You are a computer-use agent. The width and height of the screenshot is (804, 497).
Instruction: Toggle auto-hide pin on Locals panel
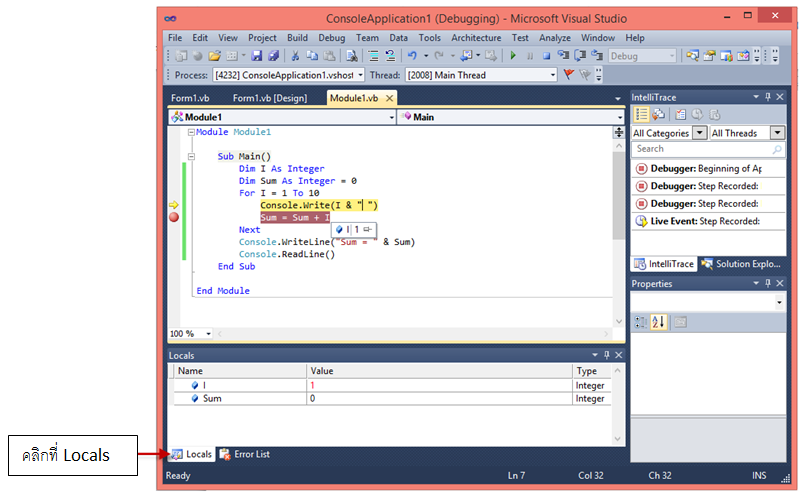click(x=607, y=355)
